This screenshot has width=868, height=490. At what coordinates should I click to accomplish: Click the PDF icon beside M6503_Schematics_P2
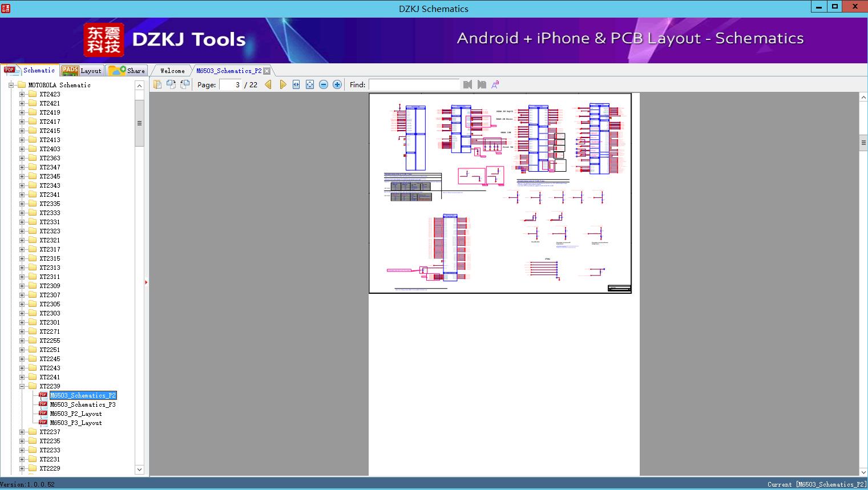[43, 395]
